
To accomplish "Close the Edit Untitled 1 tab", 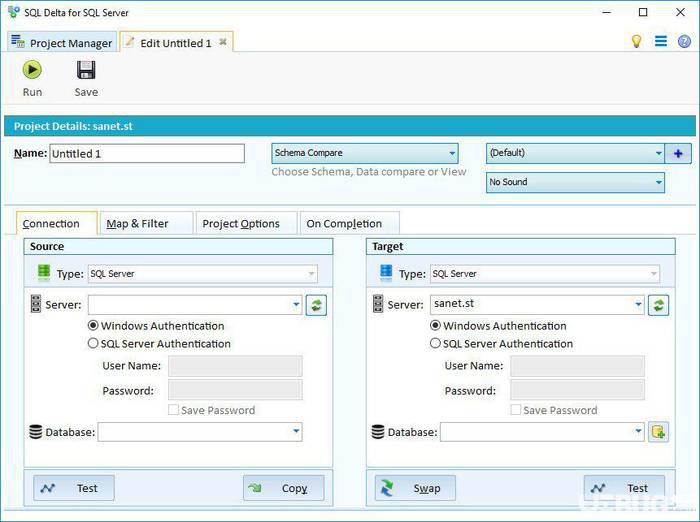I will [223, 42].
